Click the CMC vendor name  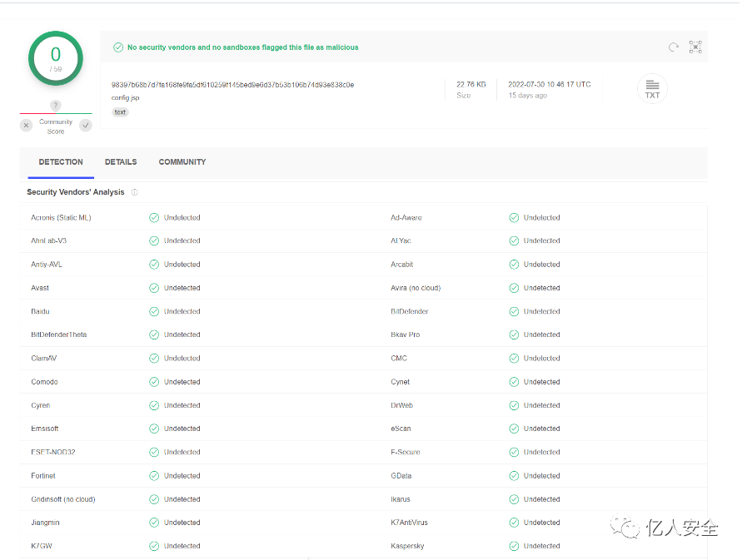399,359
